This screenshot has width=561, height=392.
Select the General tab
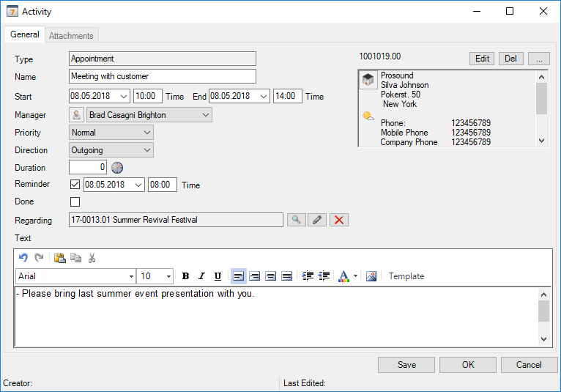25,34
